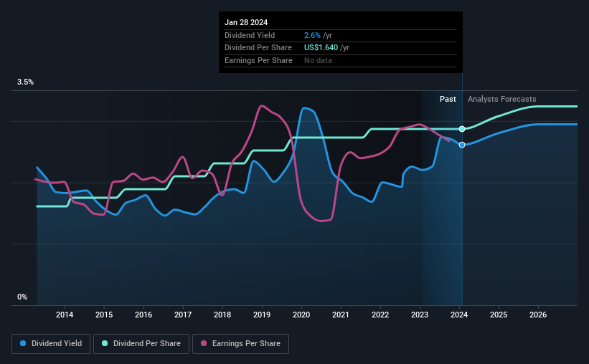Click the 2021 x-axis label
The width and height of the screenshot is (589, 364).
click(x=341, y=315)
